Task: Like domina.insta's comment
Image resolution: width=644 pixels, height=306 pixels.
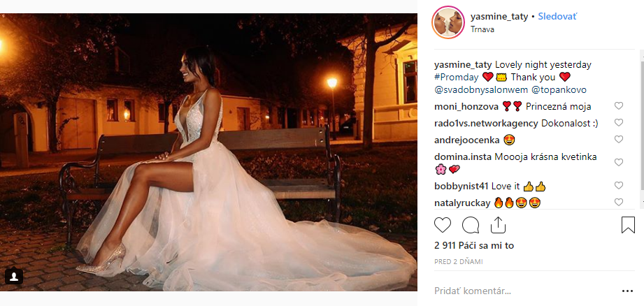Action: (619, 163)
